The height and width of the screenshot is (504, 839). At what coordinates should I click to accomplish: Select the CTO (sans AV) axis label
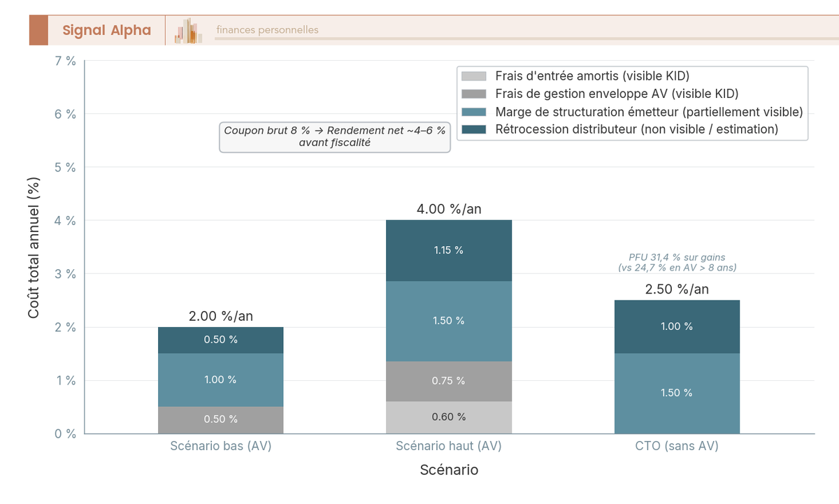coord(676,445)
